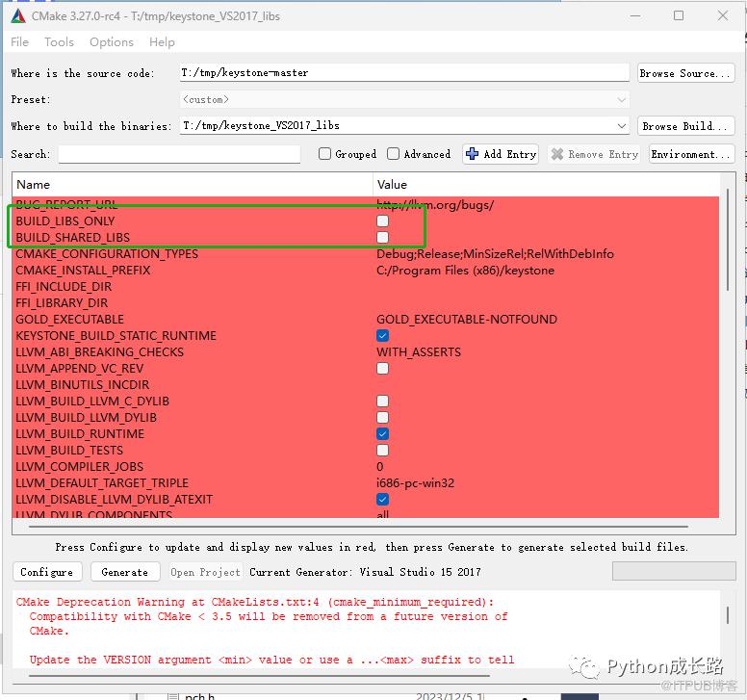This screenshot has width=747, height=700.
Task: Open the Tools menu
Action: point(59,42)
